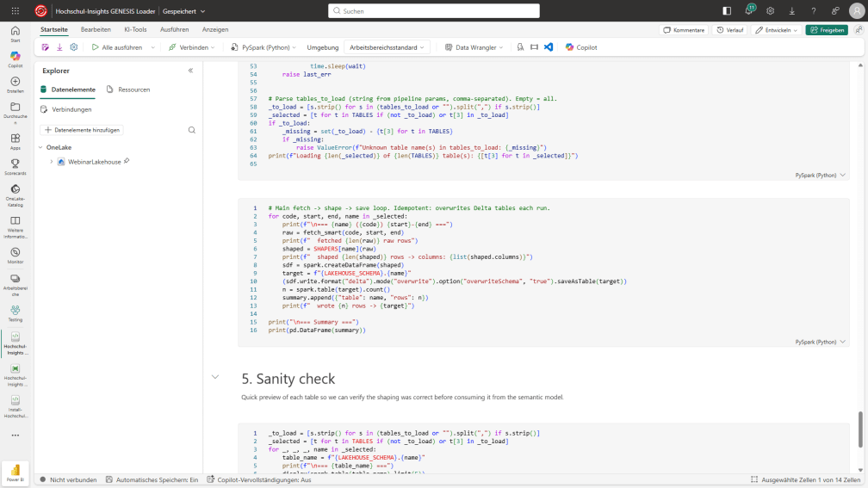Screen dimensions: 868x488
Task: Toggle the header layout panel icon
Action: tap(727, 10)
